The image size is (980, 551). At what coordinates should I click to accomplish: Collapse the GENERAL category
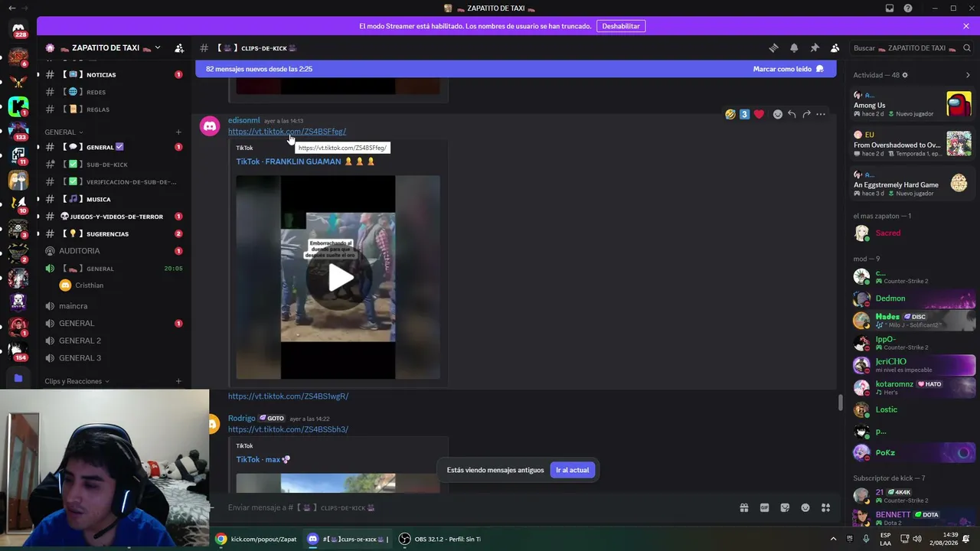click(64, 132)
